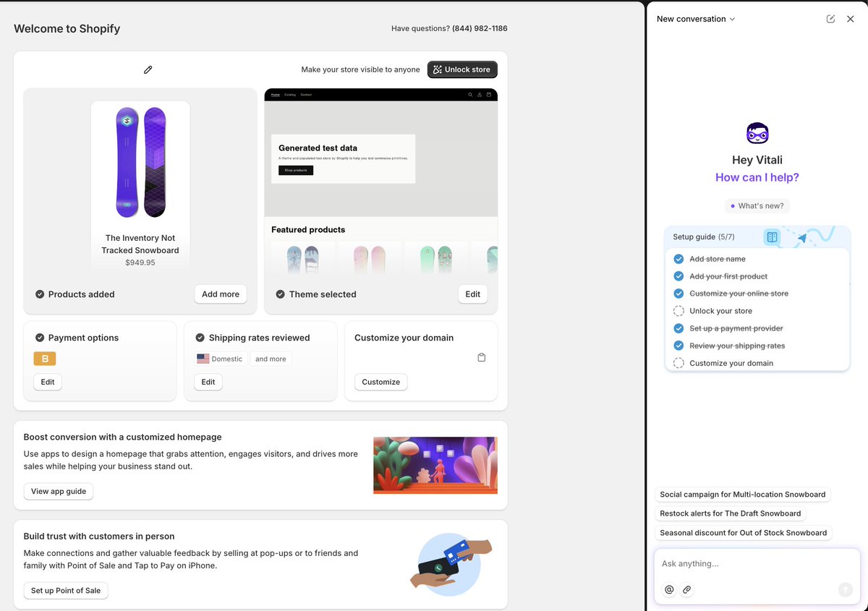Click the assistant avatar icon
This screenshot has height=611, width=868.
point(757,133)
